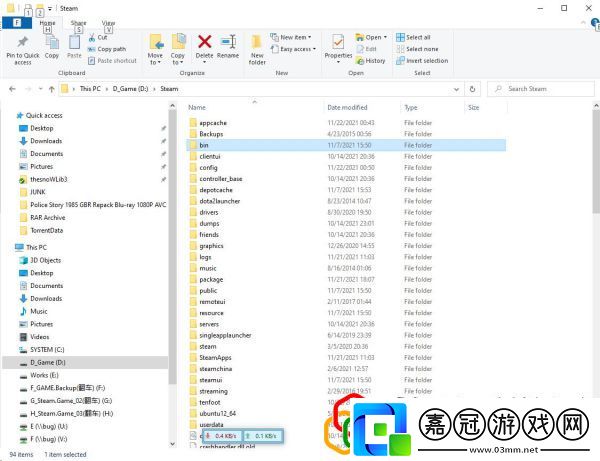This screenshot has width=600, height=461.
Task: Select the RAR Archive folder
Action: pyautogui.click(x=47, y=218)
